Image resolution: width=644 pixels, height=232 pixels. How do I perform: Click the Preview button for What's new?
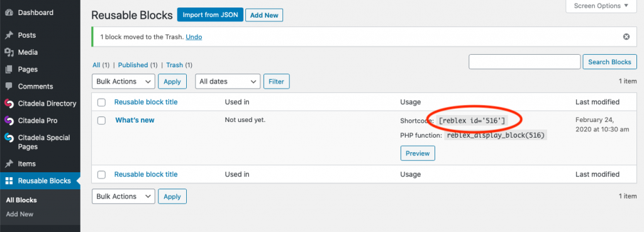[x=418, y=153]
